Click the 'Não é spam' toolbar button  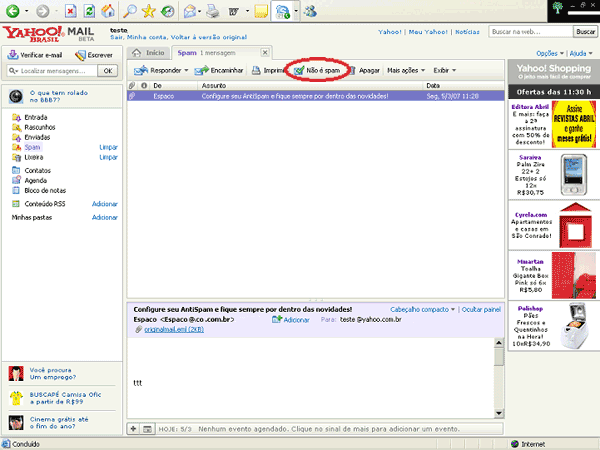322,71
